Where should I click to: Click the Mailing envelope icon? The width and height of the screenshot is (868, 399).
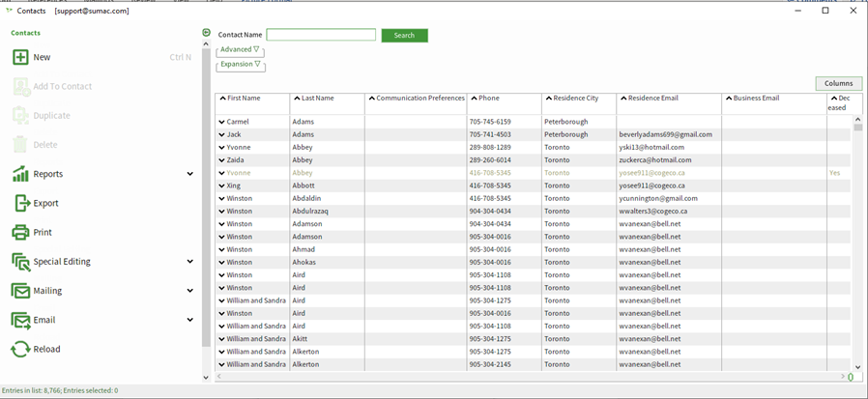(20, 291)
